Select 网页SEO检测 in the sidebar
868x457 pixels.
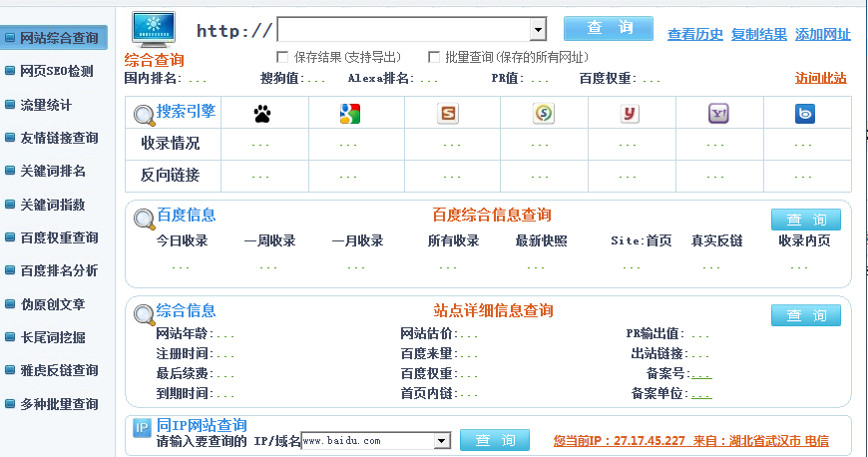click(57, 71)
